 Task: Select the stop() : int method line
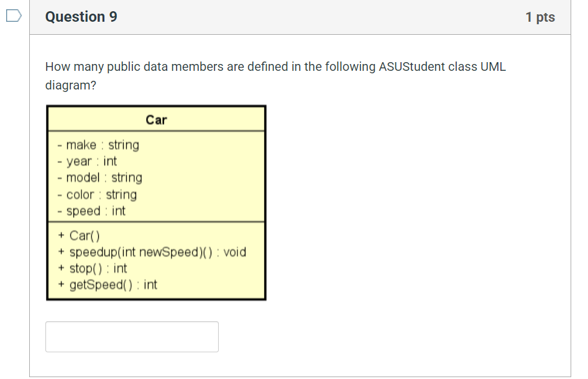(98, 268)
